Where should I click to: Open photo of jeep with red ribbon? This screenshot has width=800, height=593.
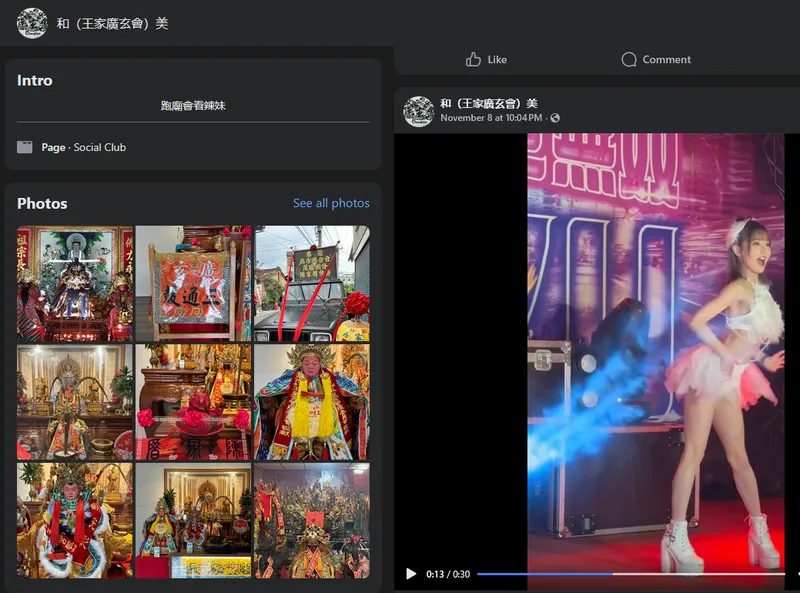(x=312, y=283)
